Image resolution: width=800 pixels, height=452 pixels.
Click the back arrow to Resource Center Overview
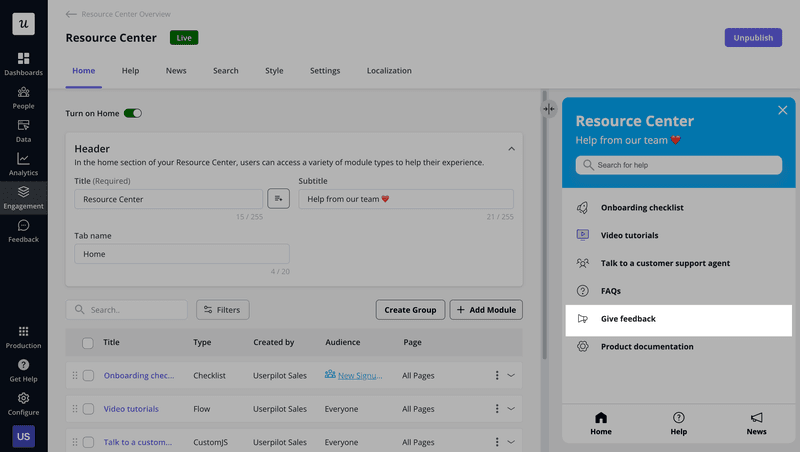[x=71, y=14]
